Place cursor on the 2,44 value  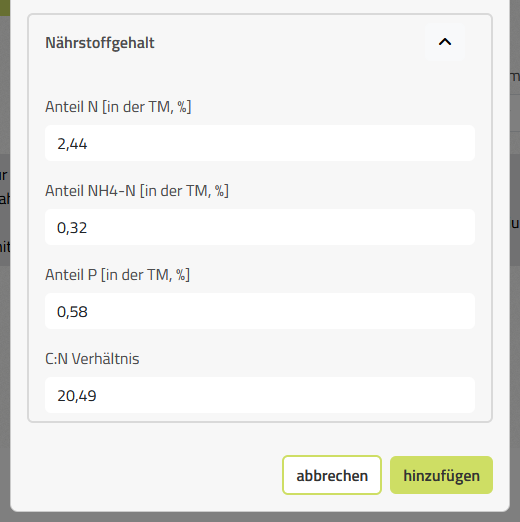pos(72,144)
